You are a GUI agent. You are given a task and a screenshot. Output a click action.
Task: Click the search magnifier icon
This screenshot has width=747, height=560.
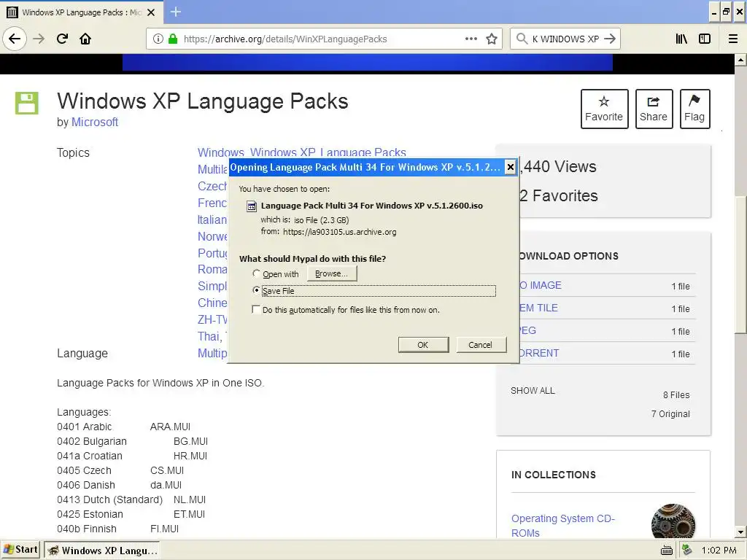522,39
